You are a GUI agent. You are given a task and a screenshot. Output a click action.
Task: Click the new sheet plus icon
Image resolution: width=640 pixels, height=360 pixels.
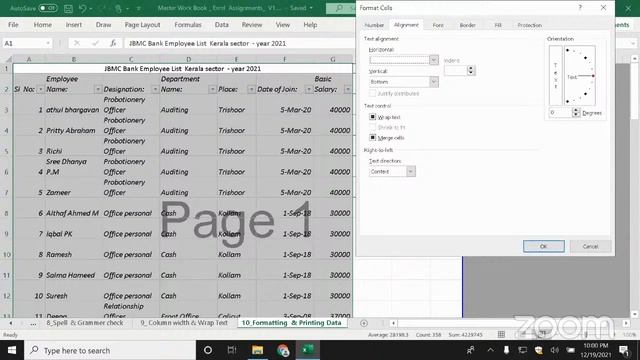coord(364,323)
